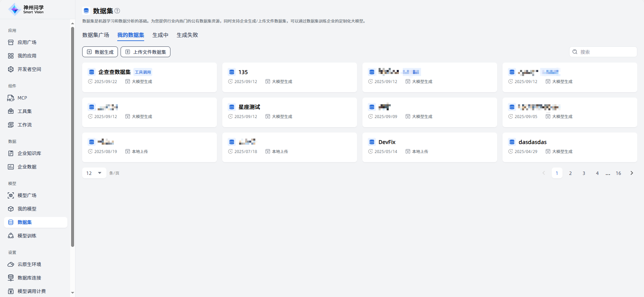Switch to the 数据集广场 tab
The width and height of the screenshot is (644, 297).
(96, 35)
